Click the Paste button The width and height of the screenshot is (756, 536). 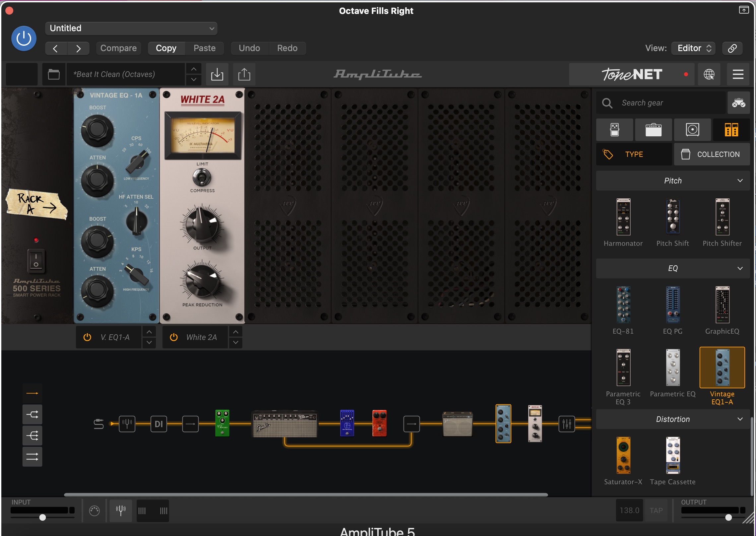pyautogui.click(x=205, y=48)
